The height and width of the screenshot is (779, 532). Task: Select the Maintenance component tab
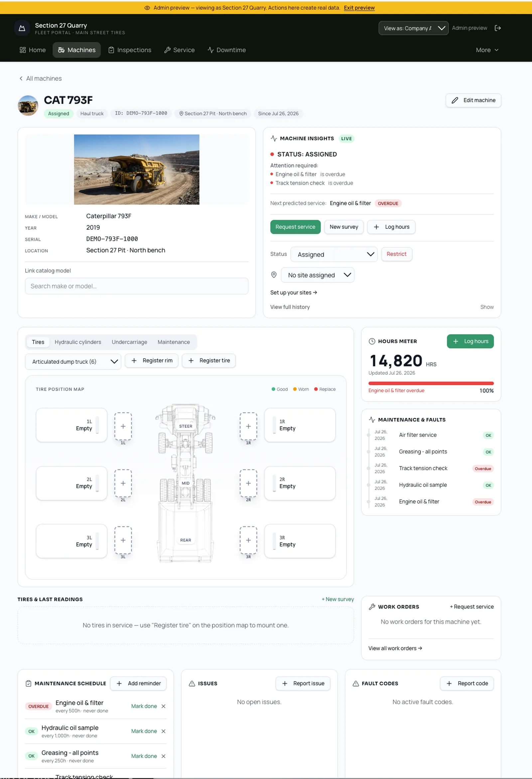pyautogui.click(x=174, y=342)
